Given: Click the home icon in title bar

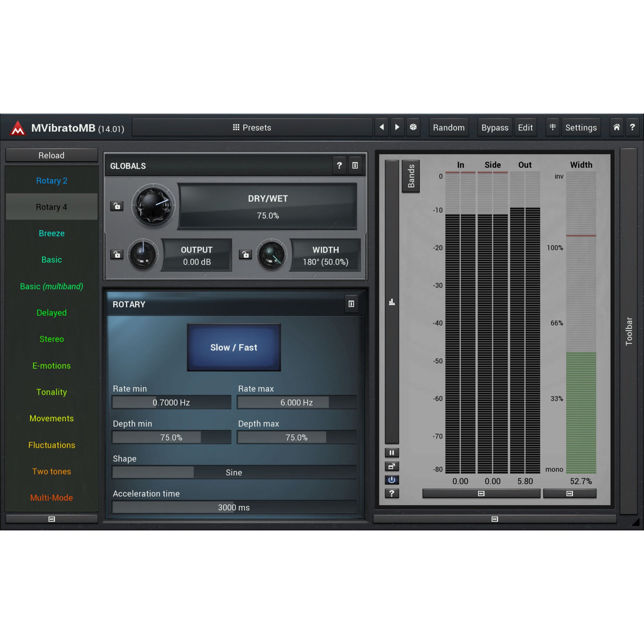Looking at the screenshot, I should (617, 127).
